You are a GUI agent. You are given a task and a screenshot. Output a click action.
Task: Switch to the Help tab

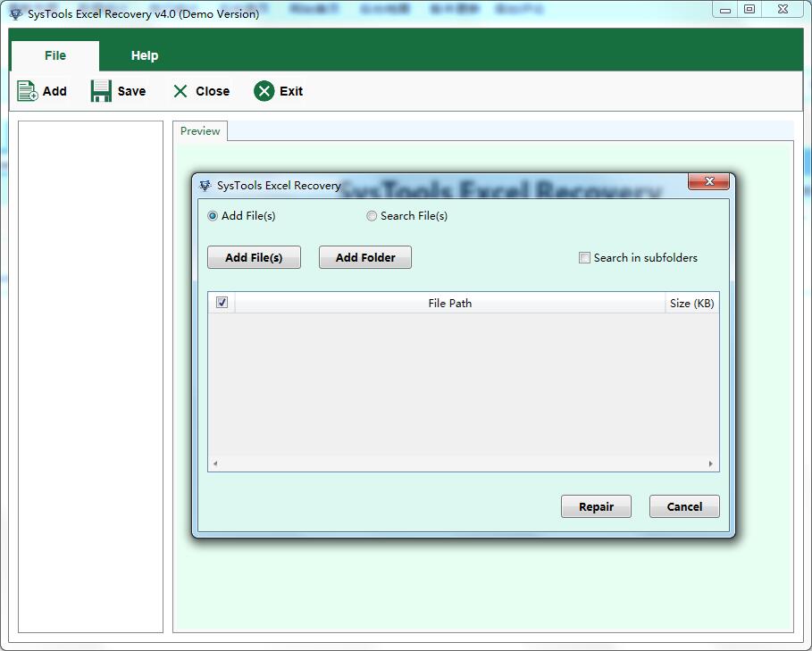click(144, 55)
